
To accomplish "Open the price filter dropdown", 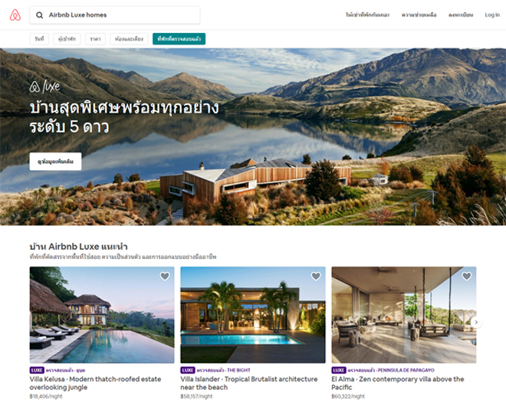I will (x=95, y=39).
